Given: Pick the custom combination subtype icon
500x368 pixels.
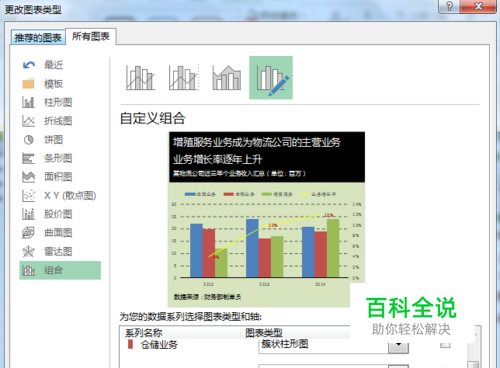Looking at the screenshot, I should coord(271,78).
